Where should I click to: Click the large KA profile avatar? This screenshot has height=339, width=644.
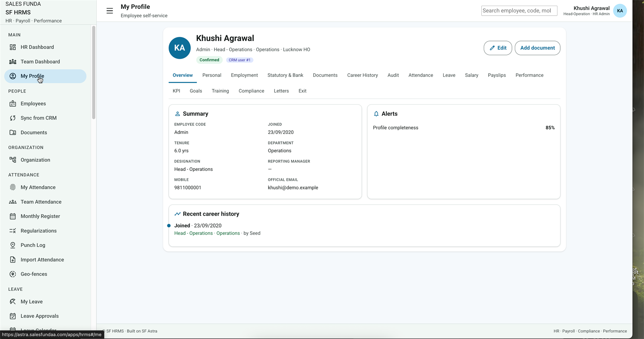coord(180,48)
